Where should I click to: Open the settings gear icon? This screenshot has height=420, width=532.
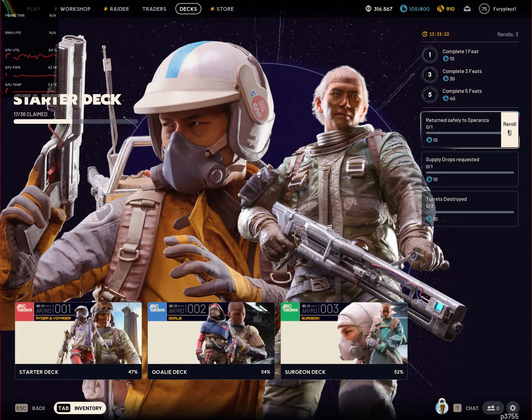pyautogui.click(x=513, y=408)
